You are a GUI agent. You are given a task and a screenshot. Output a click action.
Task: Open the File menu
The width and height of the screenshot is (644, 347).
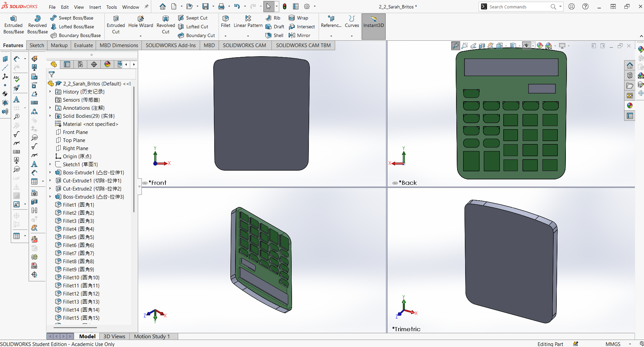(52, 7)
